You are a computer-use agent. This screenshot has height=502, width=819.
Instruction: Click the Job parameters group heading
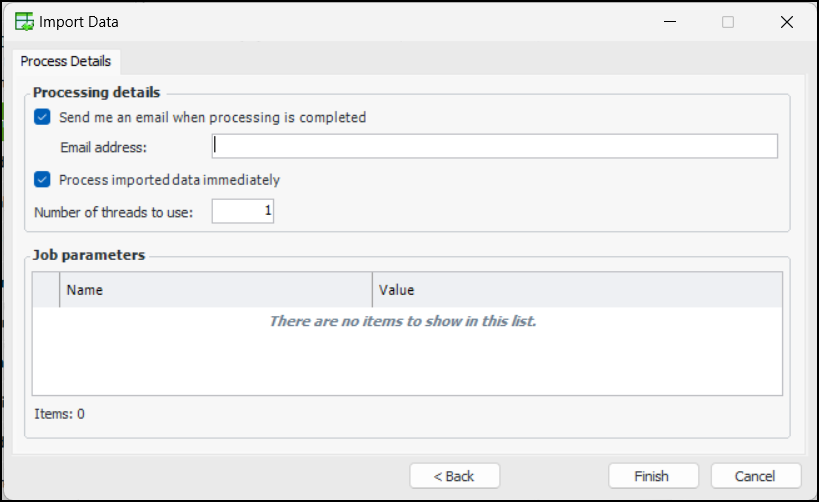click(89, 255)
